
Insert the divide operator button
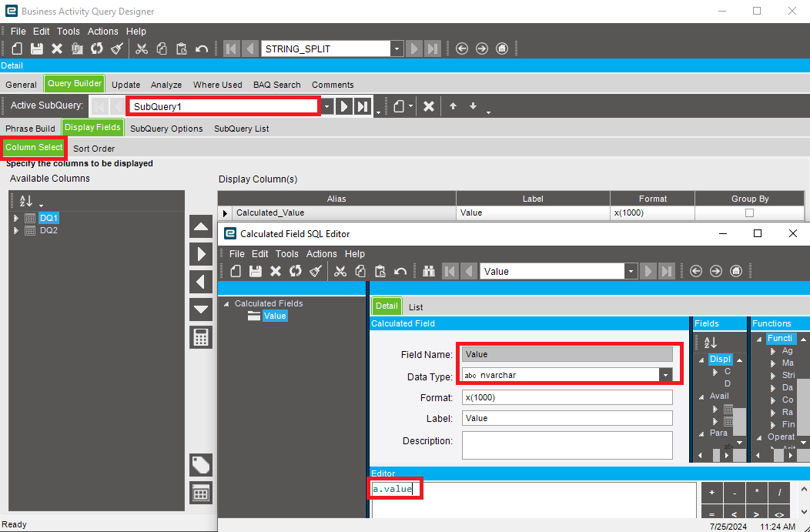(x=779, y=493)
